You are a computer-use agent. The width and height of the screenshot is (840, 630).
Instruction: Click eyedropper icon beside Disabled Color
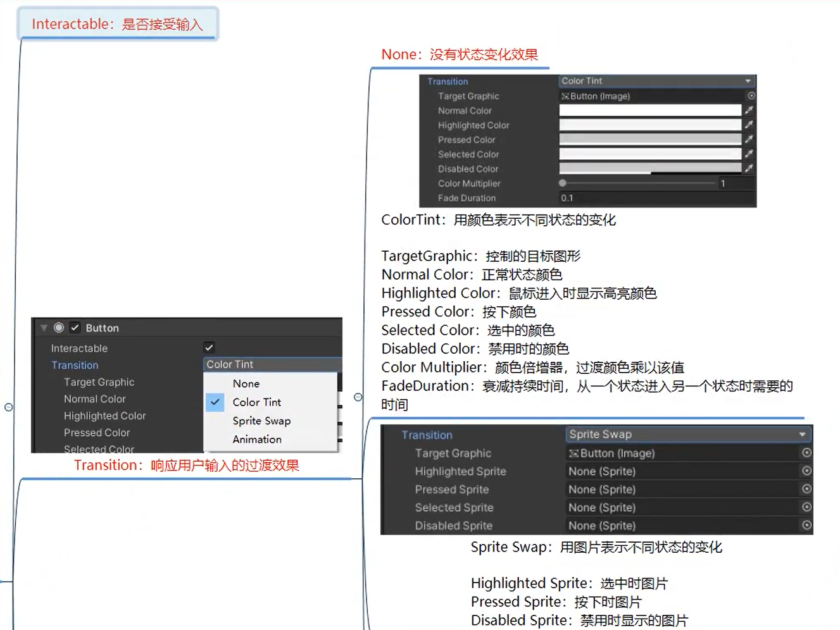[749, 168]
